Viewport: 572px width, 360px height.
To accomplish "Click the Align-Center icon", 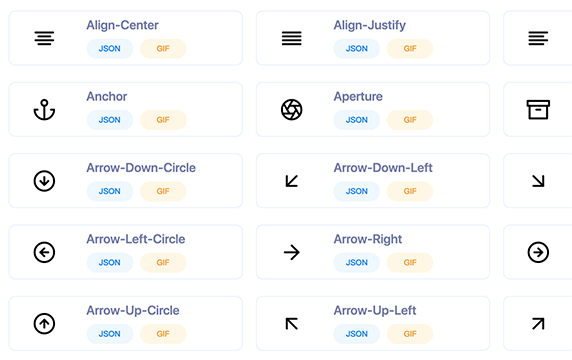I will pyautogui.click(x=44, y=38).
